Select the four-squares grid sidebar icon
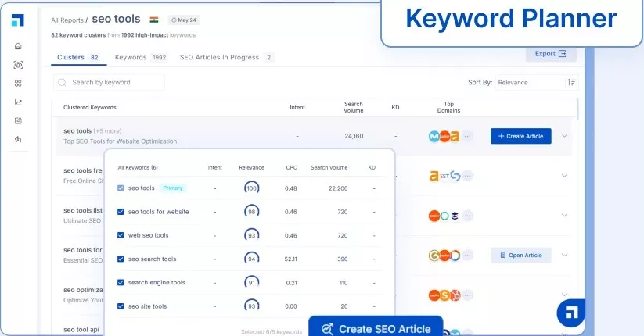The width and height of the screenshot is (644, 336). click(18, 84)
